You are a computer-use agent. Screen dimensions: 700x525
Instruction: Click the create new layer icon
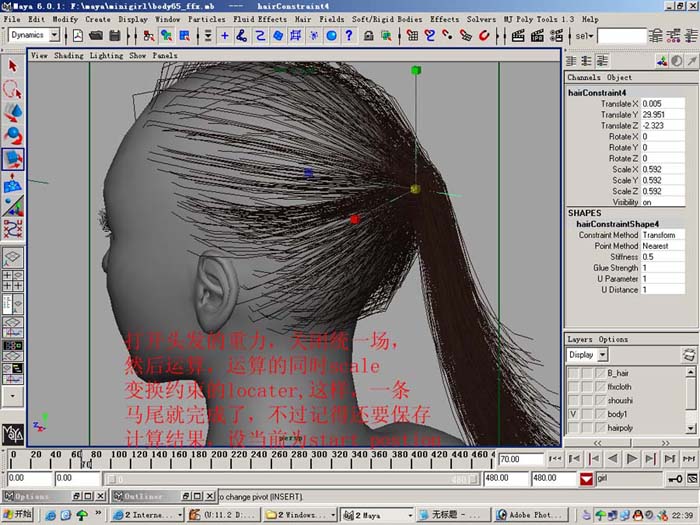point(689,355)
